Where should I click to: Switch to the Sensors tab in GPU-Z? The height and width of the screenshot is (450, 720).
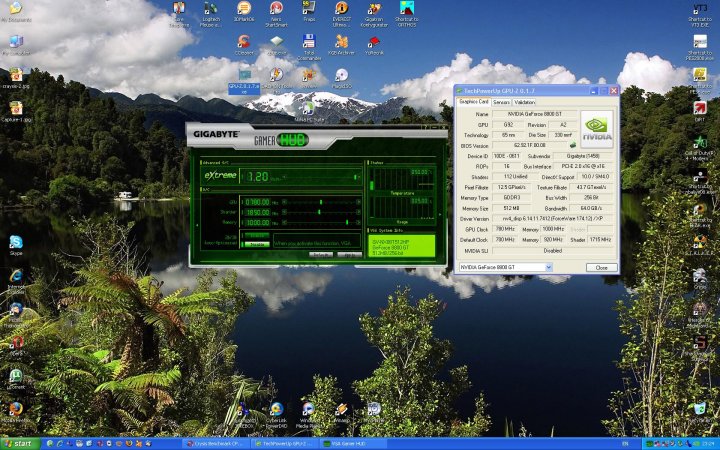coord(501,102)
